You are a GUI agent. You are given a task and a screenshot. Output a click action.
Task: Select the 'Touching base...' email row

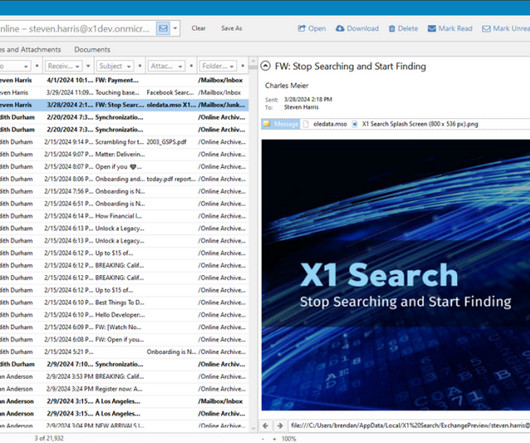coord(124,93)
